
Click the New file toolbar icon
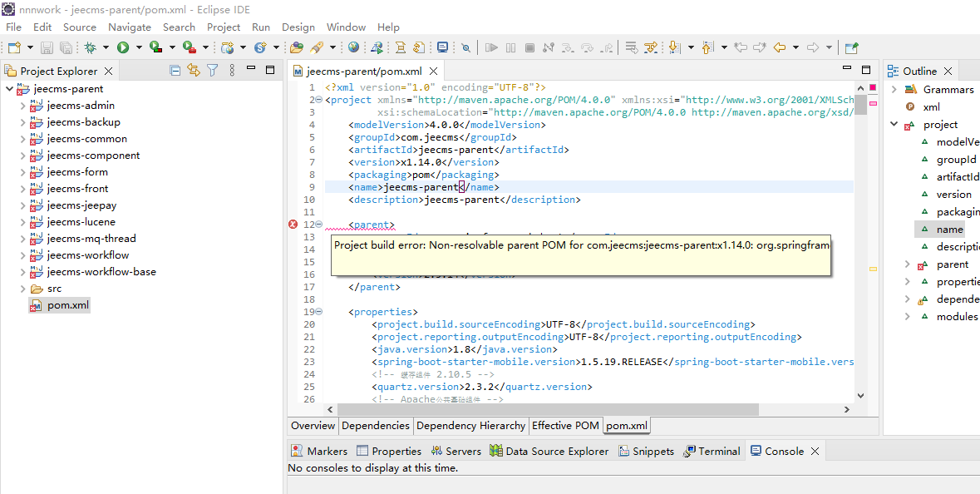tap(14, 48)
